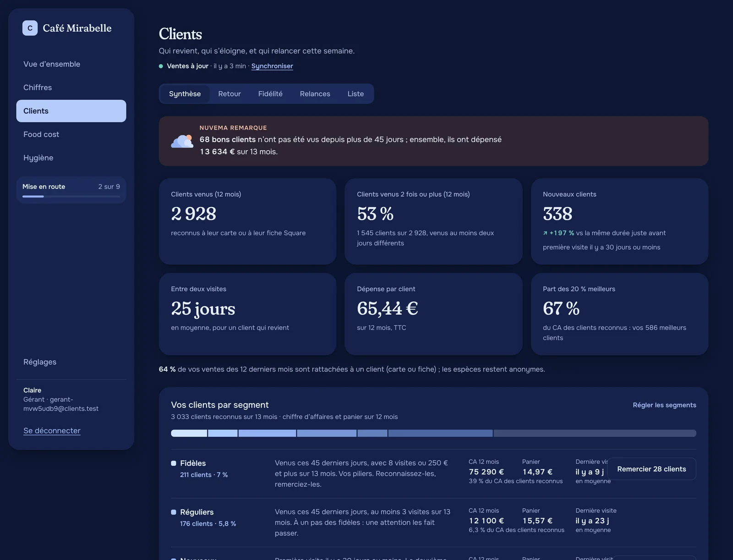Select the Clients sidebar item

pos(71,111)
